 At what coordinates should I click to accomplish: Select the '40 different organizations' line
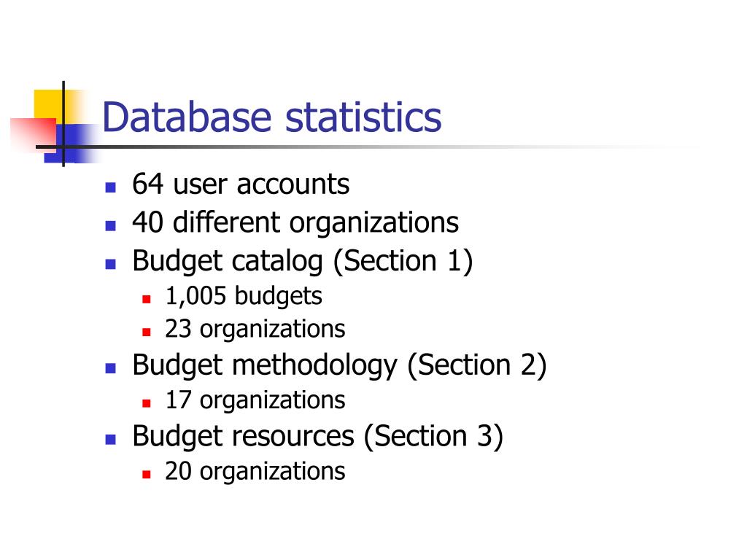[x=295, y=223]
